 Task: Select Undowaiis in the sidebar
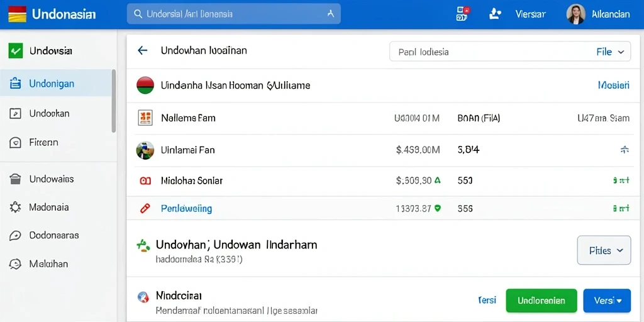(52, 179)
